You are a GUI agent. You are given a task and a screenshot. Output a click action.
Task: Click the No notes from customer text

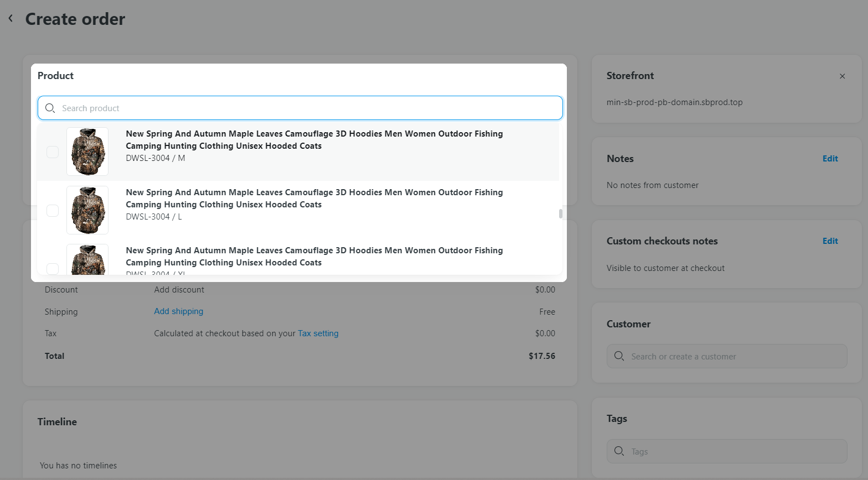[652, 185]
